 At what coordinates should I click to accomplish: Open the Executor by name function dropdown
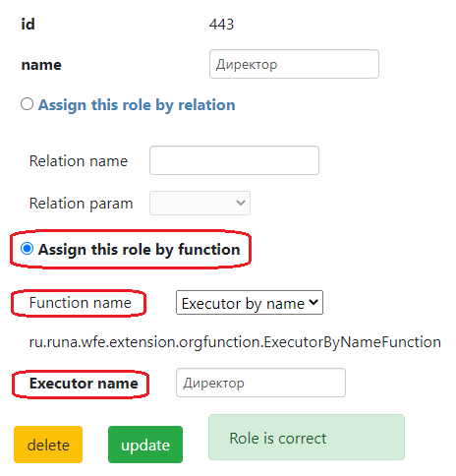(x=250, y=303)
